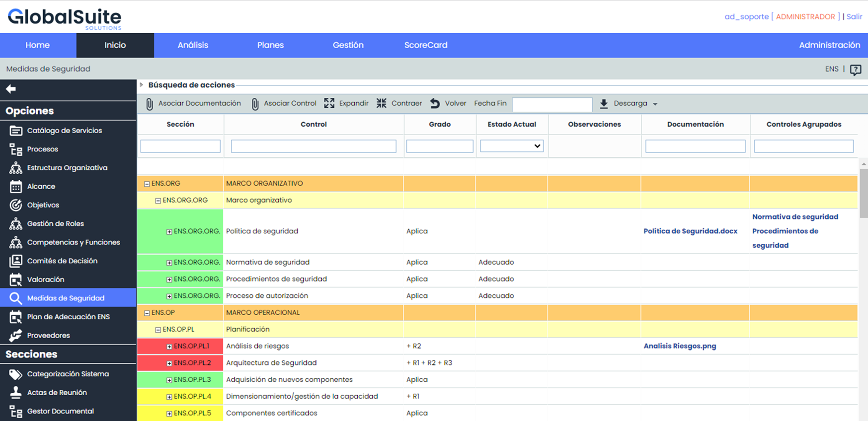Image resolution: width=868 pixels, height=421 pixels.
Task: Click the Asociar Documentación paperclip icon
Action: click(149, 104)
